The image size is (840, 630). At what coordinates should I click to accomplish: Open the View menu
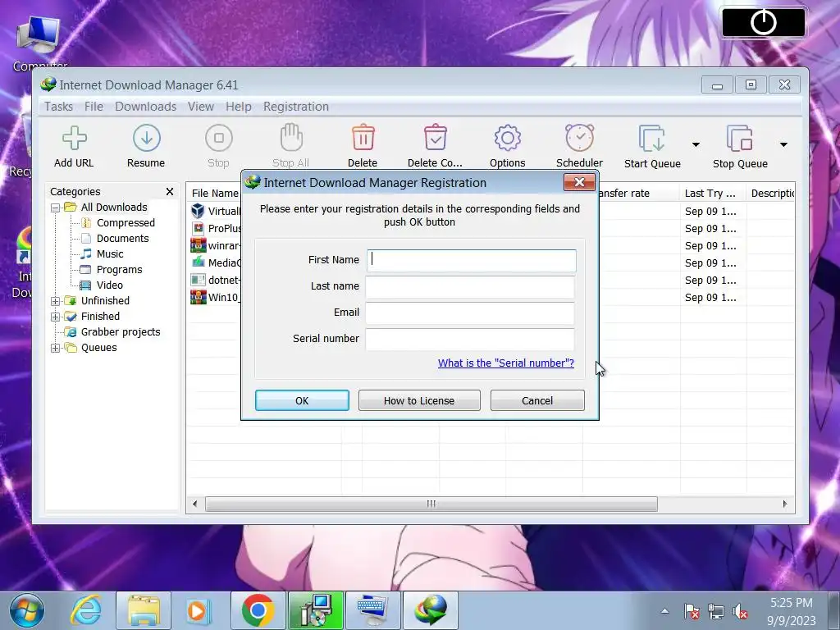coord(201,107)
